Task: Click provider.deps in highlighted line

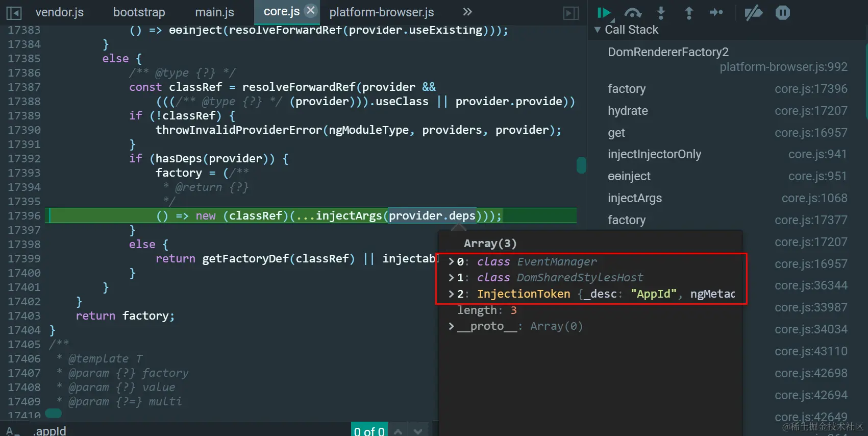Action: (x=432, y=216)
